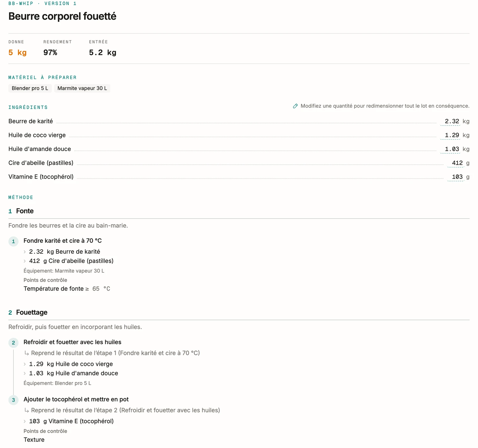Click the pencil edit icon near ingredients hint
The height and width of the screenshot is (448, 478).
295,106
